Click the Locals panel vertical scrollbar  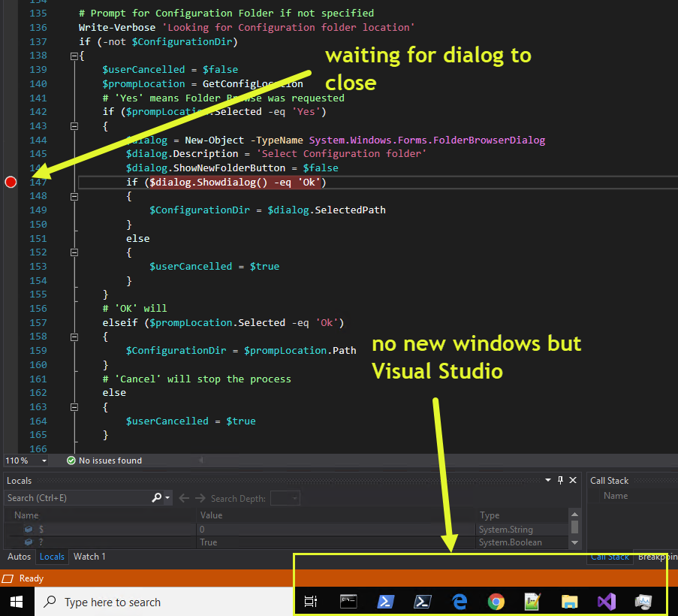(x=574, y=528)
